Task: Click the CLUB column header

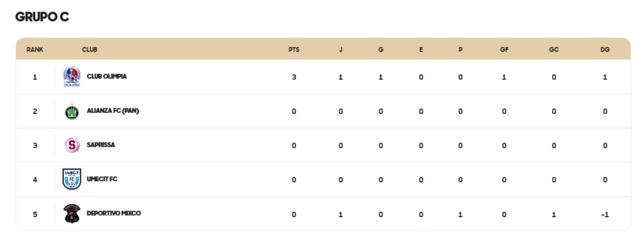Action: (x=89, y=50)
